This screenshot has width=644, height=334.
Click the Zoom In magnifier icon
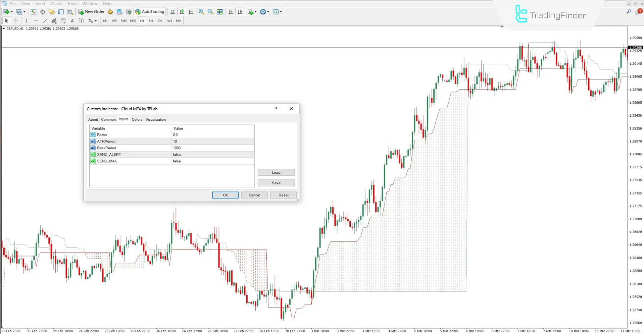201,12
